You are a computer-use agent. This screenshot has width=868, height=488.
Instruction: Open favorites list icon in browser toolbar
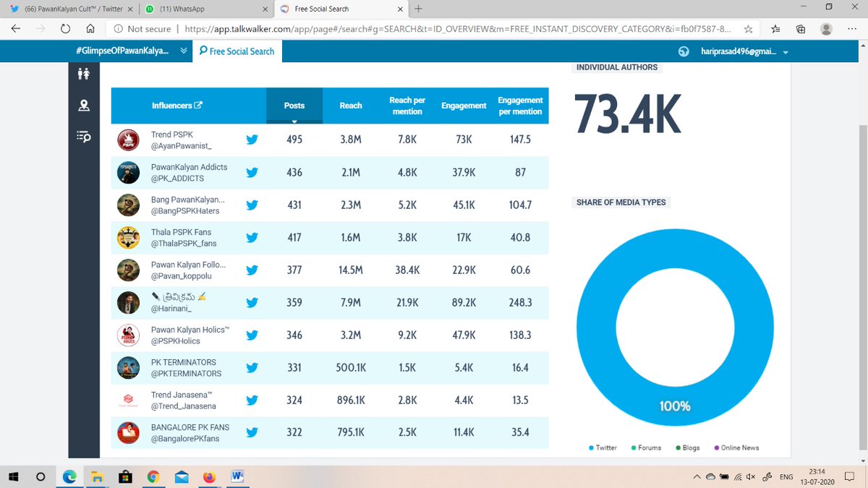tap(775, 29)
